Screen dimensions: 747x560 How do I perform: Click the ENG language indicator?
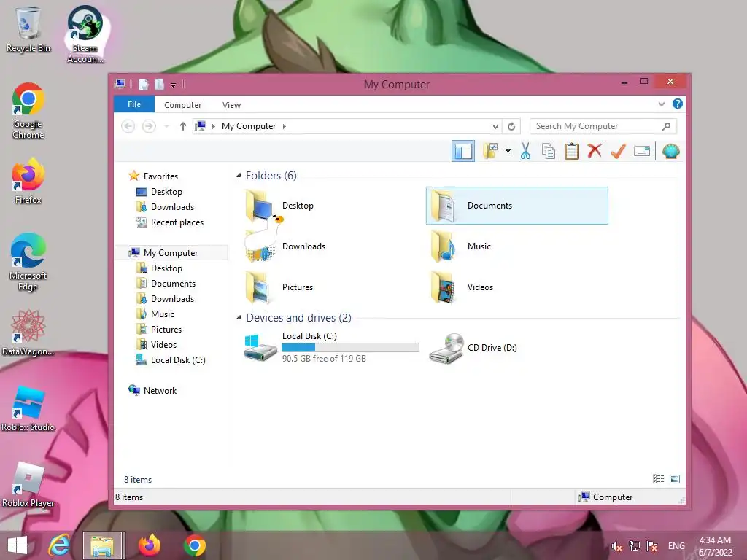[676, 546]
